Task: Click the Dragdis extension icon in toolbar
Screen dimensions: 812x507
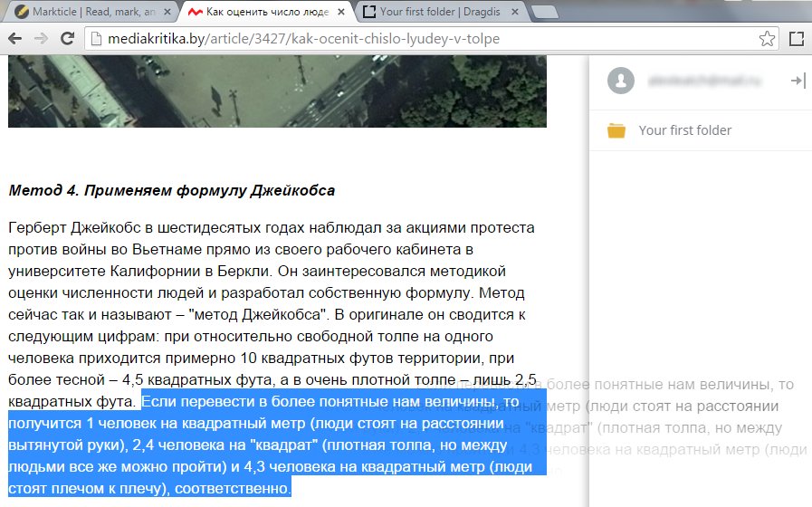Action: (x=797, y=39)
